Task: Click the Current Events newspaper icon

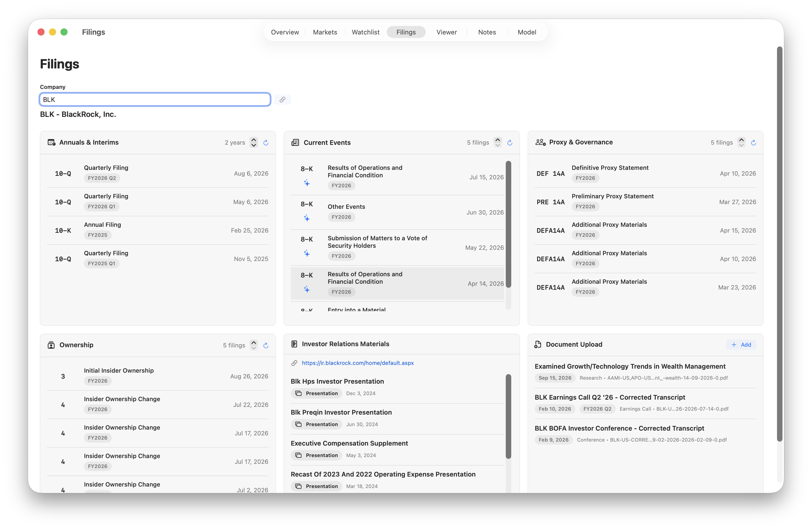Action: [x=295, y=142]
